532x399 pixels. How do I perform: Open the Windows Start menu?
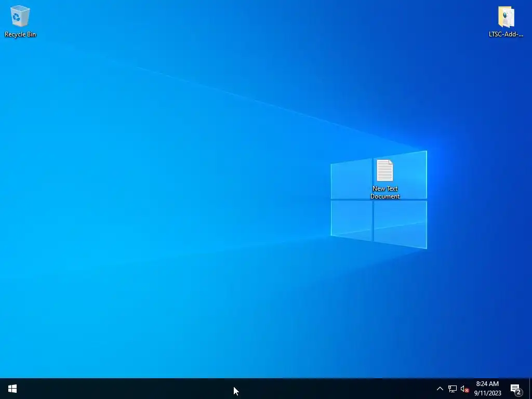coord(12,389)
